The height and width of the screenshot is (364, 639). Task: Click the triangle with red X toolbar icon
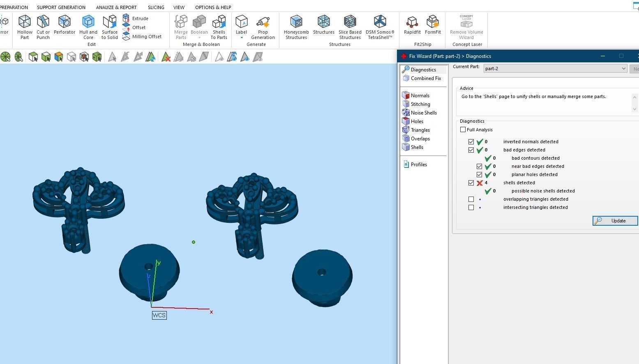tap(166, 57)
